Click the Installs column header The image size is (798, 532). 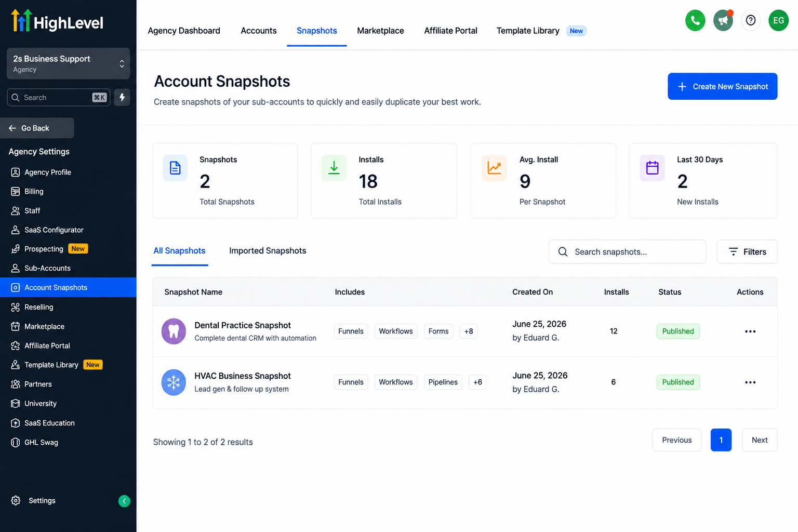(616, 292)
